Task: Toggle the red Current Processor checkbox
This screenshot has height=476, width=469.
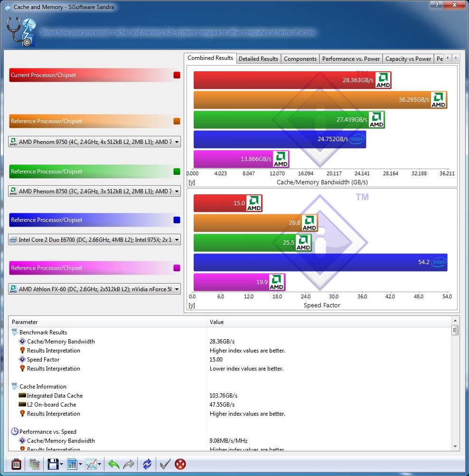Action: 177,75
